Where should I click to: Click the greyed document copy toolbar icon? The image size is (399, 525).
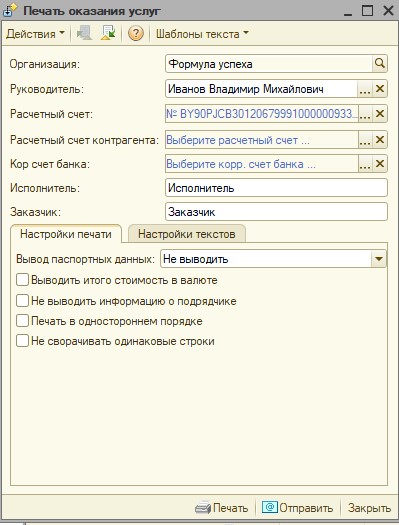coord(84,33)
